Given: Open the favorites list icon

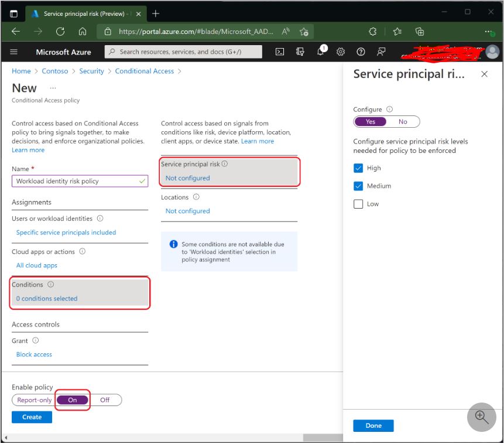Looking at the screenshot, I should 397,31.
